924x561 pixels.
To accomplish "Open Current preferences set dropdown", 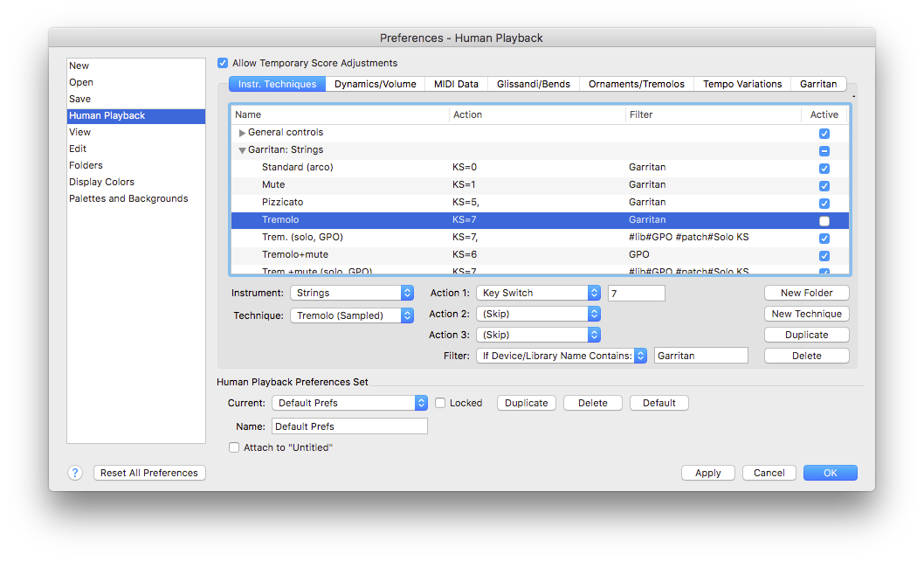I will (349, 403).
